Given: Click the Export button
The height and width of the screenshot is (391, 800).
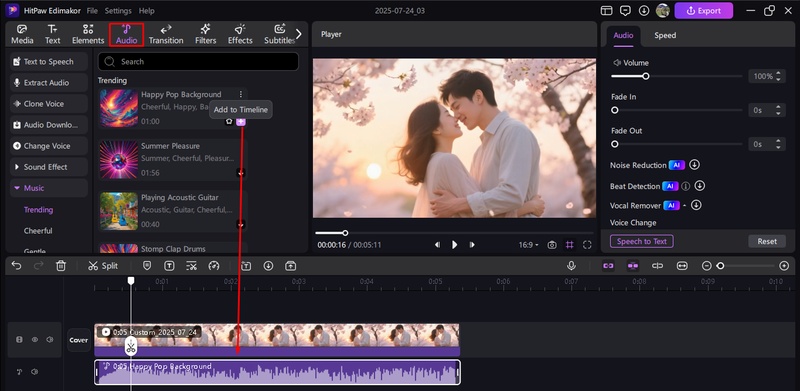Looking at the screenshot, I should (704, 11).
